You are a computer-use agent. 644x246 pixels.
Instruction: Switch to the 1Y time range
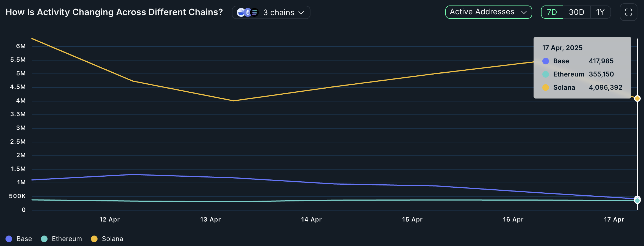(x=600, y=12)
